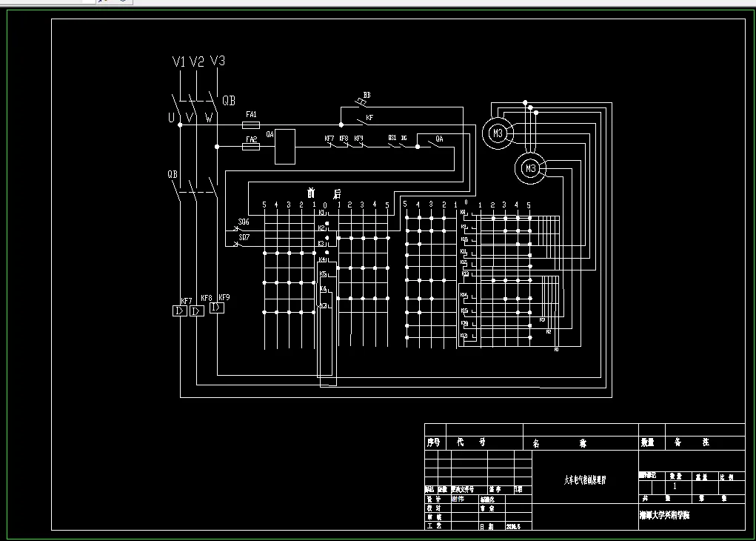Select the R2 resistor label

[x=549, y=332]
